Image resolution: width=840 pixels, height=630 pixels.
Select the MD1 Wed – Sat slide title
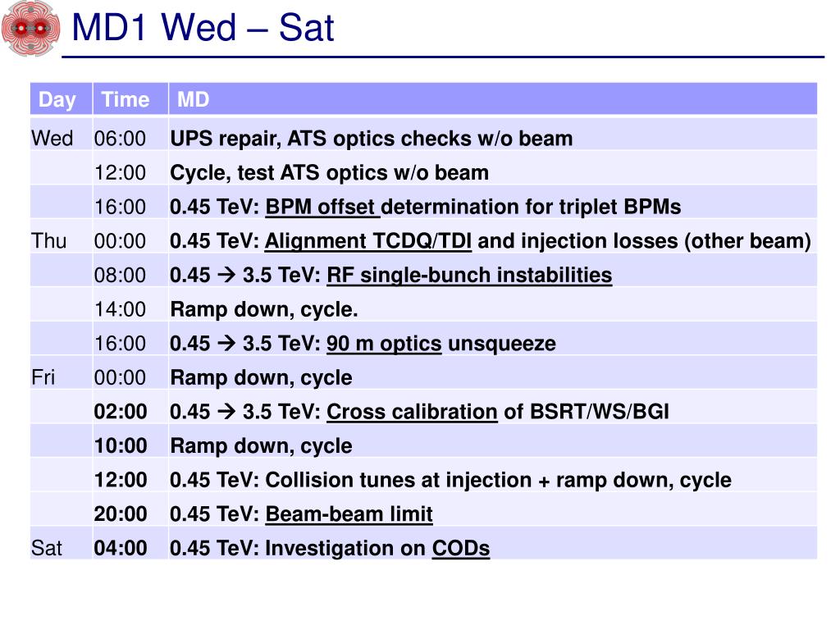click(203, 27)
